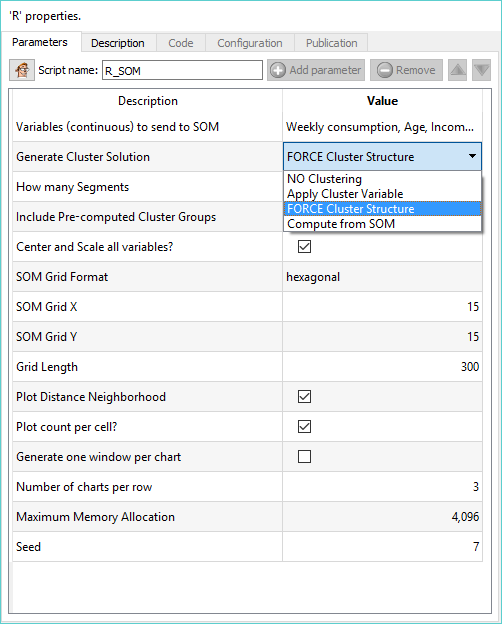Open the Parameters tab

coord(40,42)
